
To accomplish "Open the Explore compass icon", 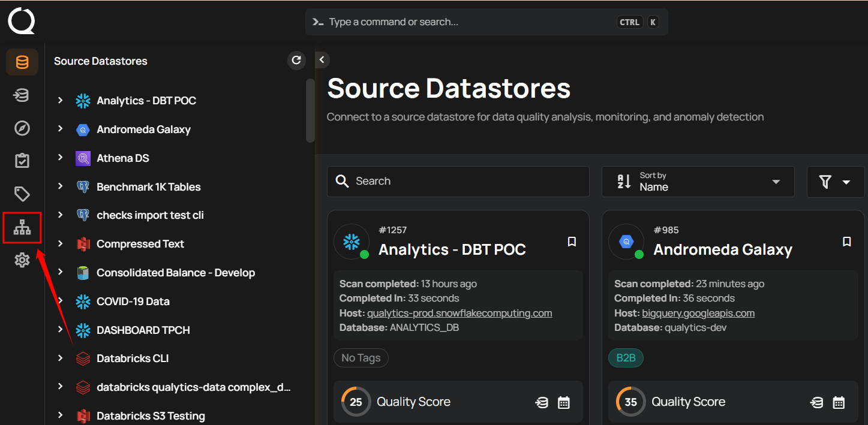I will (x=22, y=128).
